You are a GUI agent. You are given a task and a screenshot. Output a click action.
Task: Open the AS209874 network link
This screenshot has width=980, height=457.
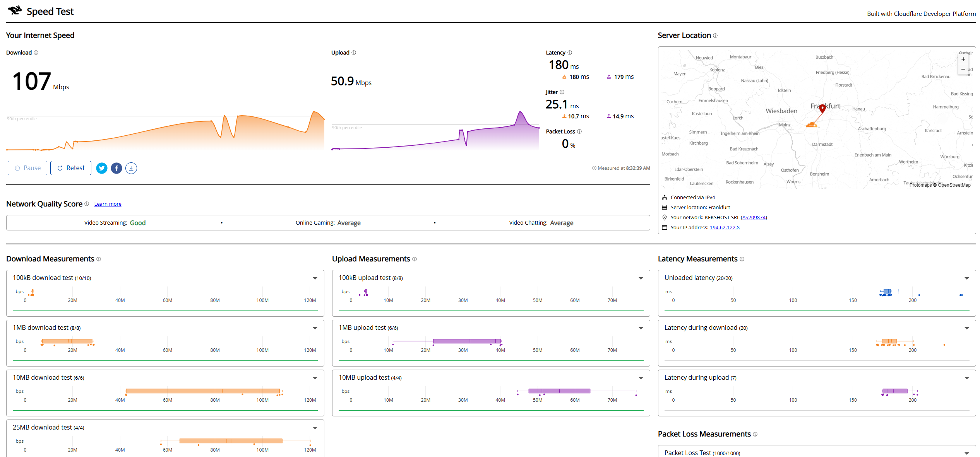(754, 217)
